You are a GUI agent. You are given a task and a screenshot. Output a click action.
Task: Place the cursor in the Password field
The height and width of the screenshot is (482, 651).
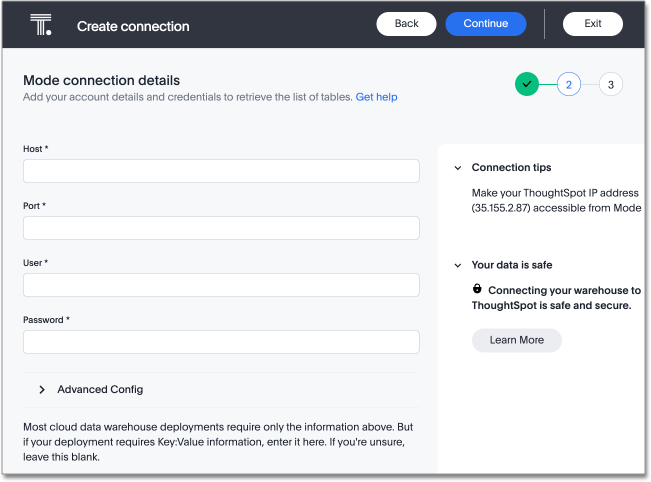point(221,342)
